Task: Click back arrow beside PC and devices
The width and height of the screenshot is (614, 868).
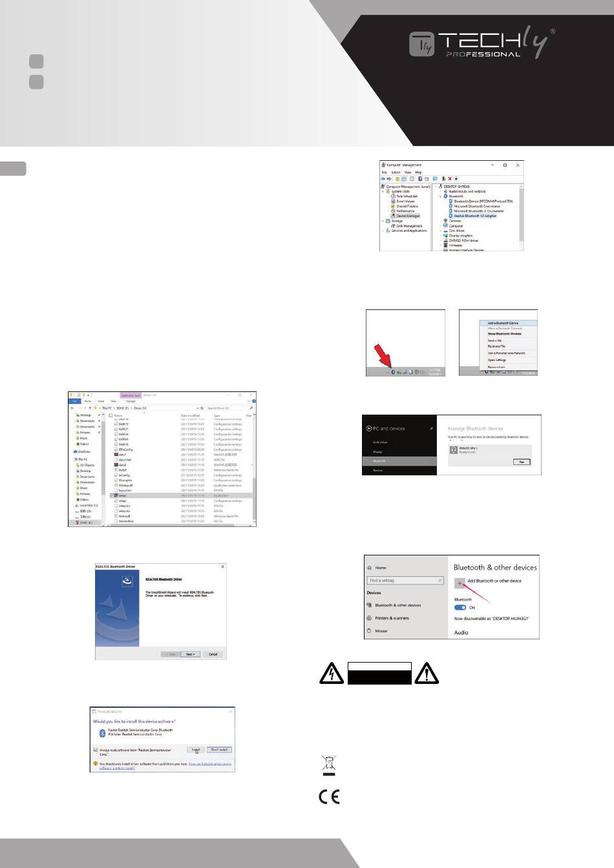Action: click(x=369, y=428)
